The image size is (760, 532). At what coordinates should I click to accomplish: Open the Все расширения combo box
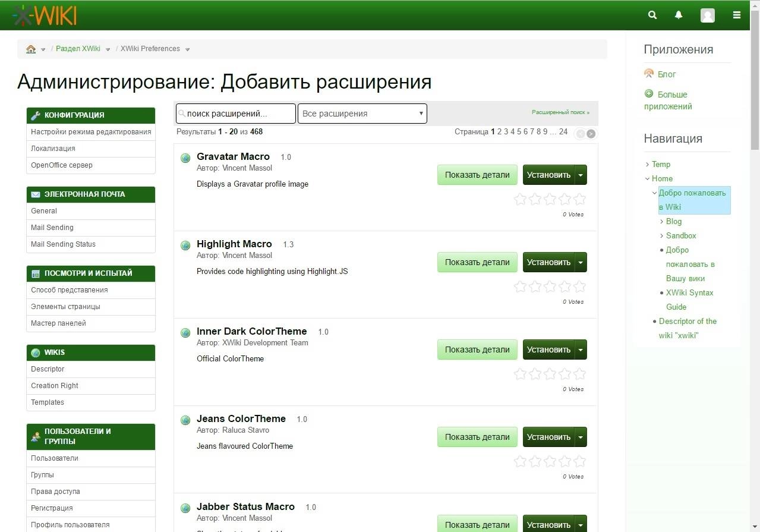[362, 114]
